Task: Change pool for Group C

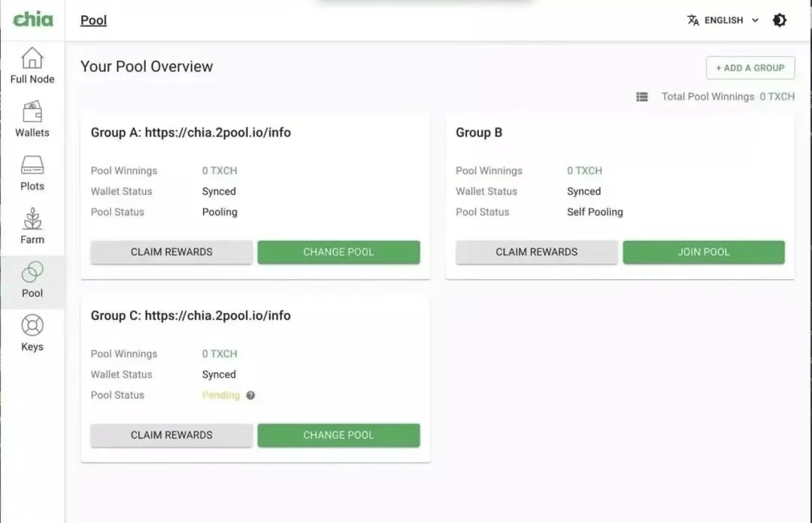Action: click(x=338, y=435)
